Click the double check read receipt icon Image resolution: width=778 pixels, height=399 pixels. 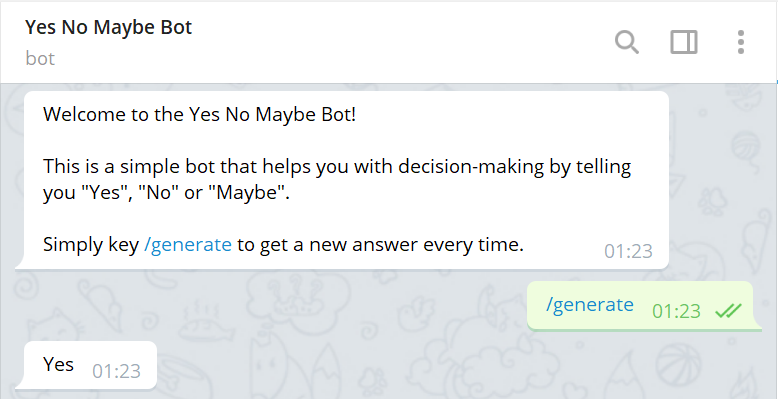[728, 311]
